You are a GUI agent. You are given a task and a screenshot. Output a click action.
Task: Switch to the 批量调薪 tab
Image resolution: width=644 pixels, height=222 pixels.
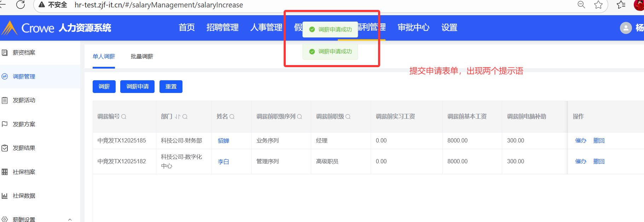click(x=142, y=57)
